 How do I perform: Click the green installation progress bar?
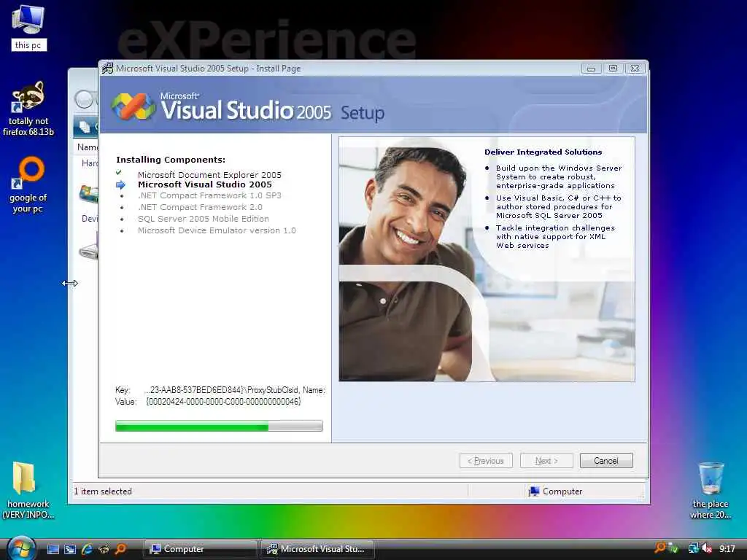[x=219, y=426]
